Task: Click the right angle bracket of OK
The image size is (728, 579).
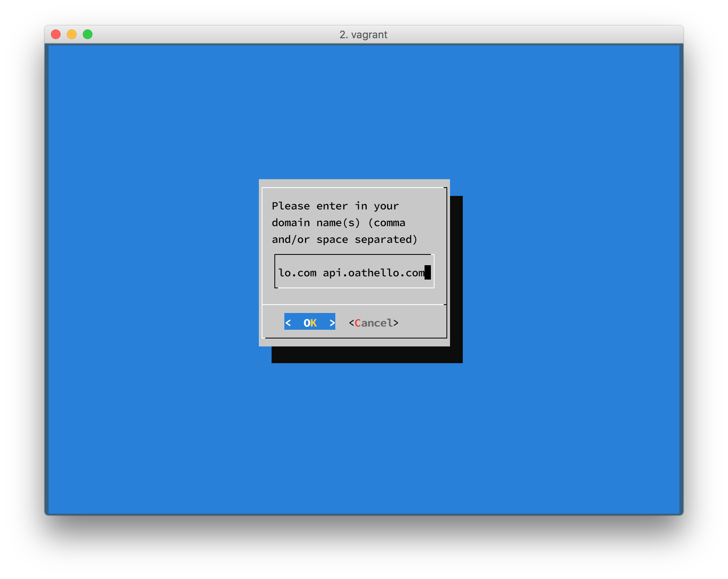Action: (x=332, y=323)
